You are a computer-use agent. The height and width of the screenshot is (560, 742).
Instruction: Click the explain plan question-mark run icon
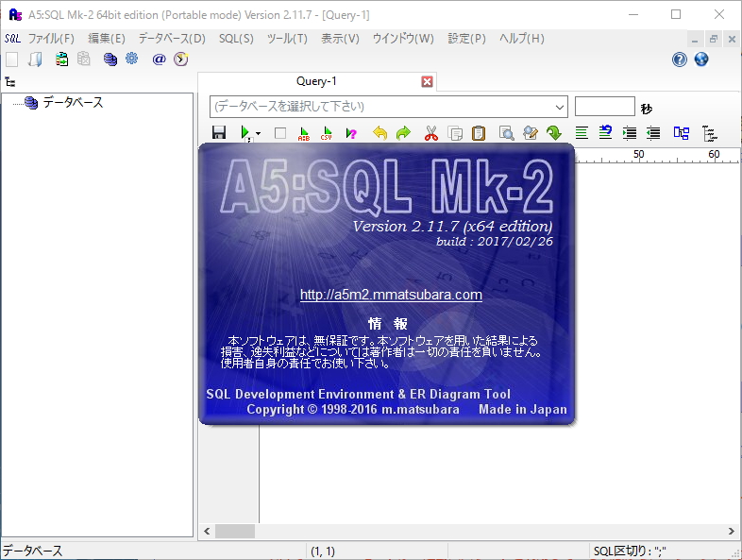tap(350, 133)
